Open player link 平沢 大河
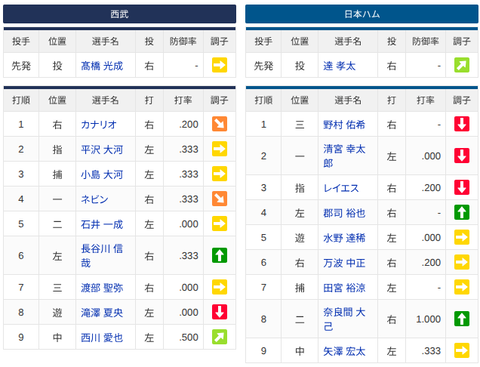 click(x=102, y=150)
